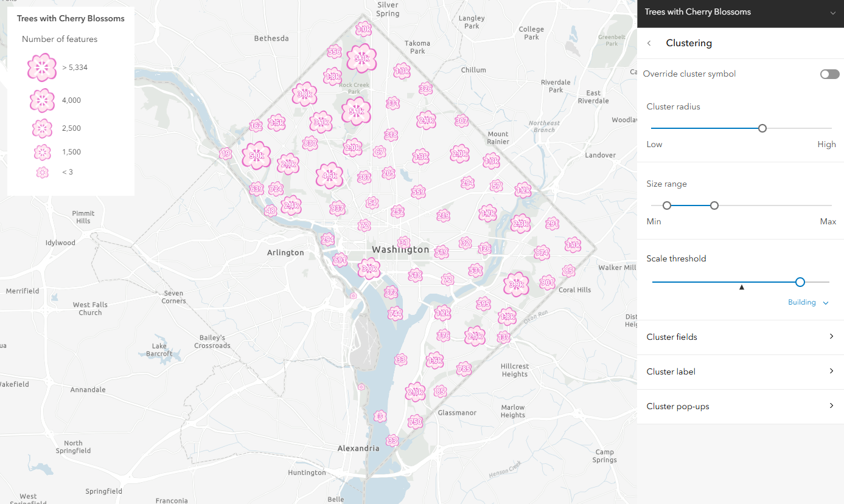
Task: Collapse the Trees with Cherry Blossoms header
Action: tap(834, 12)
